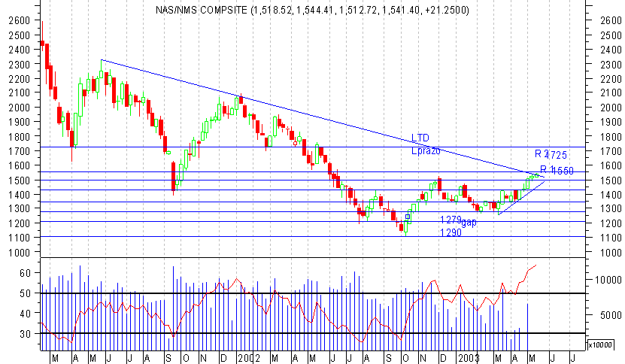Select 10000 on the volume scale
The image size is (625, 364).
(x=608, y=280)
